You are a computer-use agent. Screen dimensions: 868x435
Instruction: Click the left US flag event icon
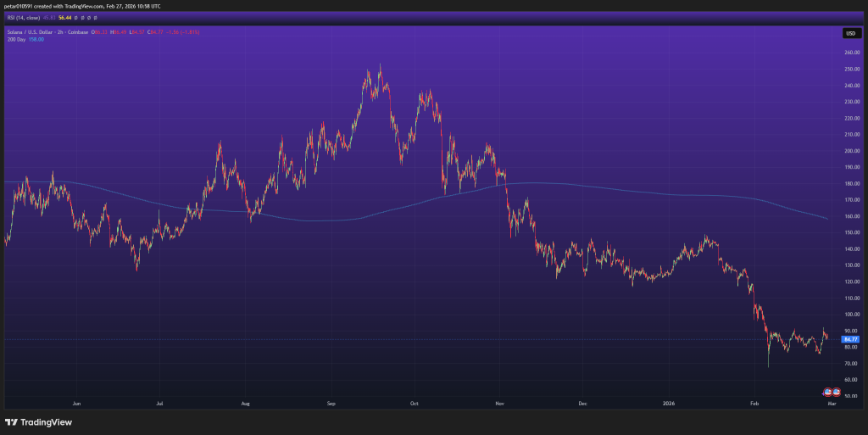point(828,392)
